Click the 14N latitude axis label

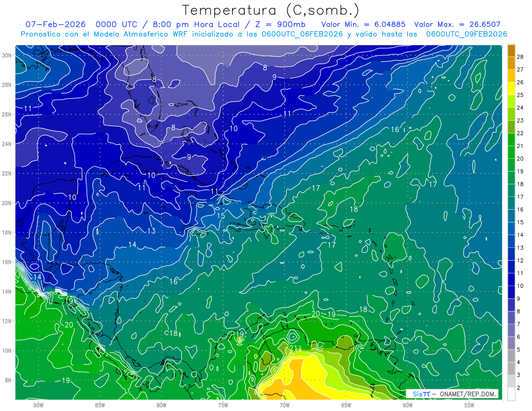[x=7, y=291]
